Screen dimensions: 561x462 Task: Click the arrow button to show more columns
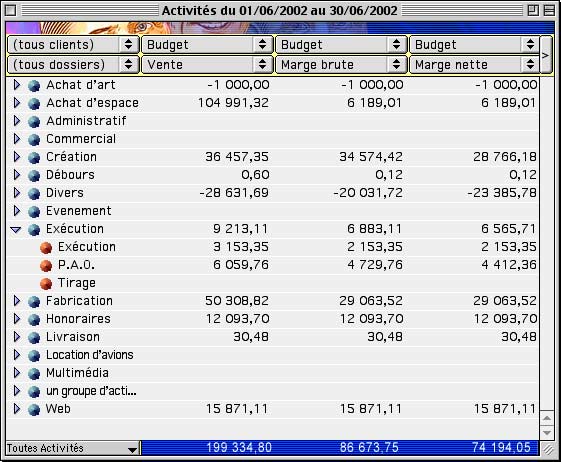click(546, 55)
